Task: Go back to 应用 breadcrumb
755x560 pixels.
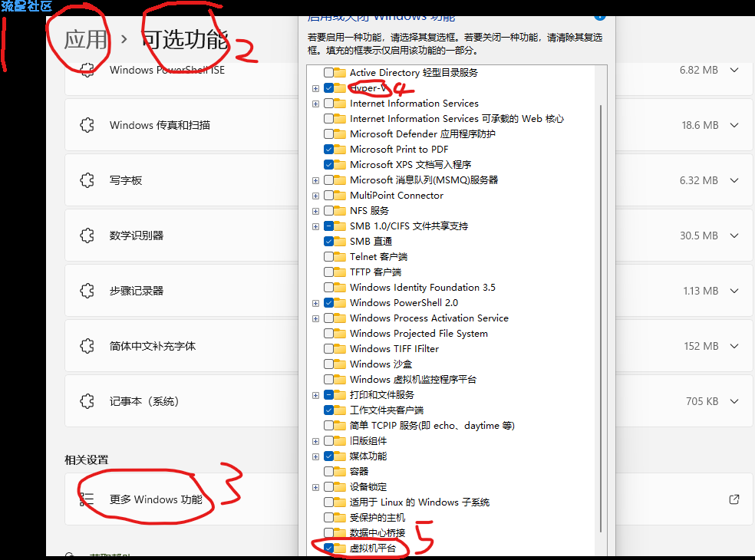Action: (x=85, y=39)
